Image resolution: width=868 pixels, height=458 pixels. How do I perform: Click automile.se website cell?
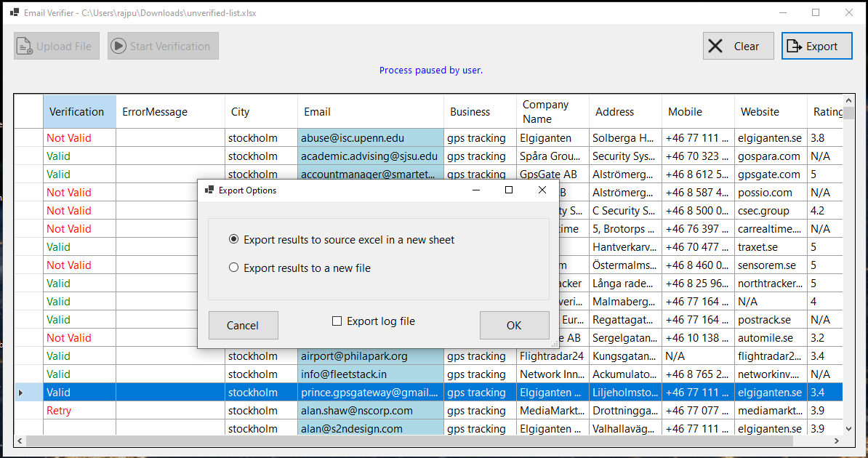771,338
